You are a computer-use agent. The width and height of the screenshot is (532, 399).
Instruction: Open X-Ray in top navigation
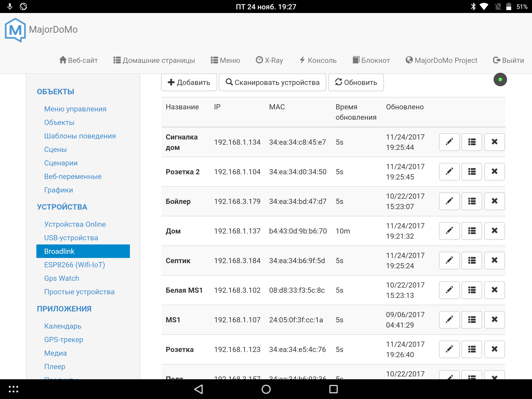pos(269,60)
